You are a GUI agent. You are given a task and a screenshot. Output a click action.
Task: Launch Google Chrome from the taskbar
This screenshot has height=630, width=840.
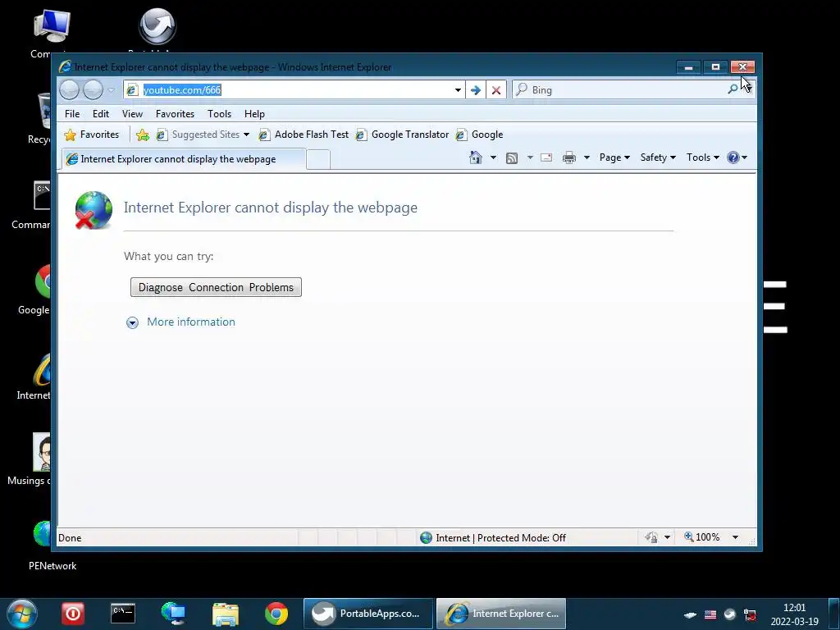[x=276, y=614]
